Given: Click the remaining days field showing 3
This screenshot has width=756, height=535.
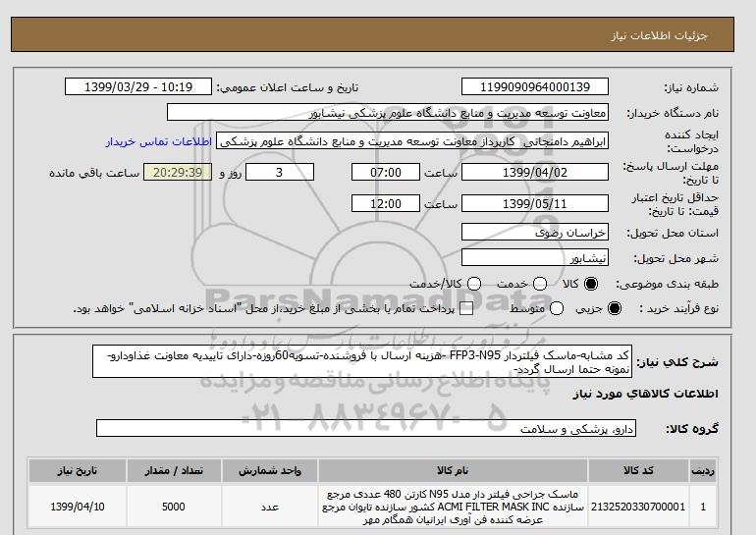Looking at the screenshot, I should (280, 172).
